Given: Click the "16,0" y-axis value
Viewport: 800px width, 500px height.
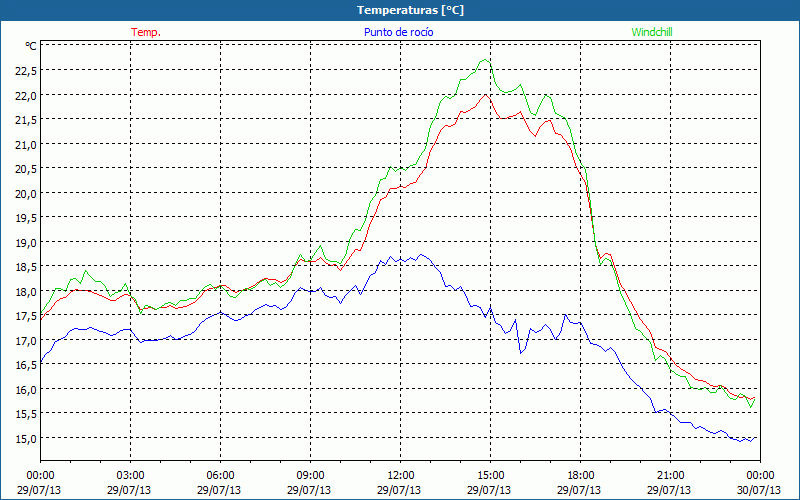Looking at the screenshot, I should point(27,390).
